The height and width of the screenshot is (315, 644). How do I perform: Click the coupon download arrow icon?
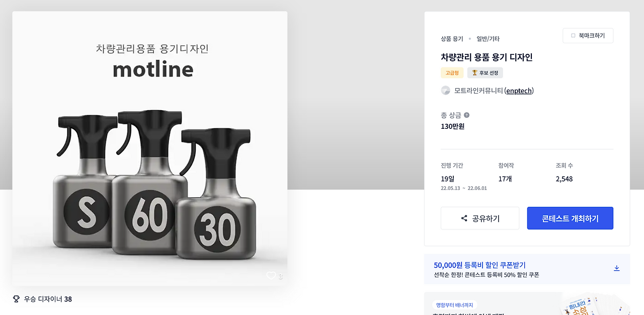(x=617, y=268)
